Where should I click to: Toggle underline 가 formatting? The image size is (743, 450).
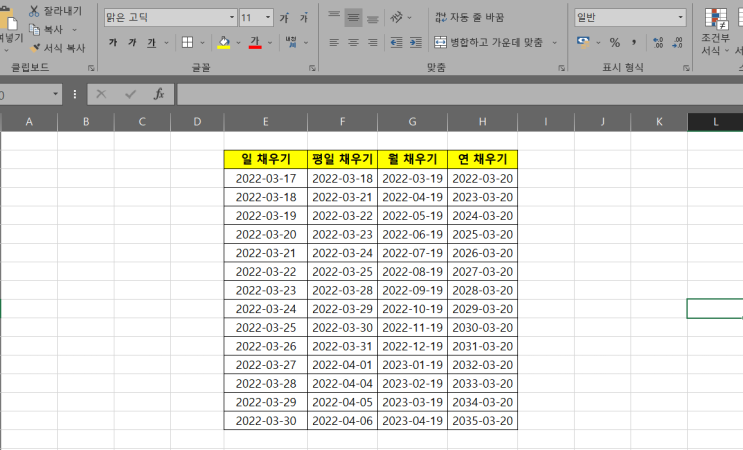tap(151, 43)
